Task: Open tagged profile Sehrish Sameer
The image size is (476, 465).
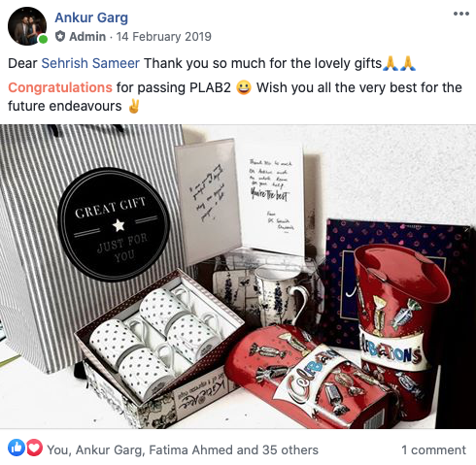Action: point(90,63)
